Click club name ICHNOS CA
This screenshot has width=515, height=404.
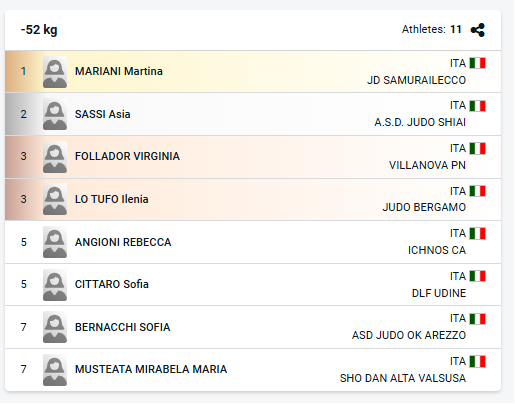point(437,250)
